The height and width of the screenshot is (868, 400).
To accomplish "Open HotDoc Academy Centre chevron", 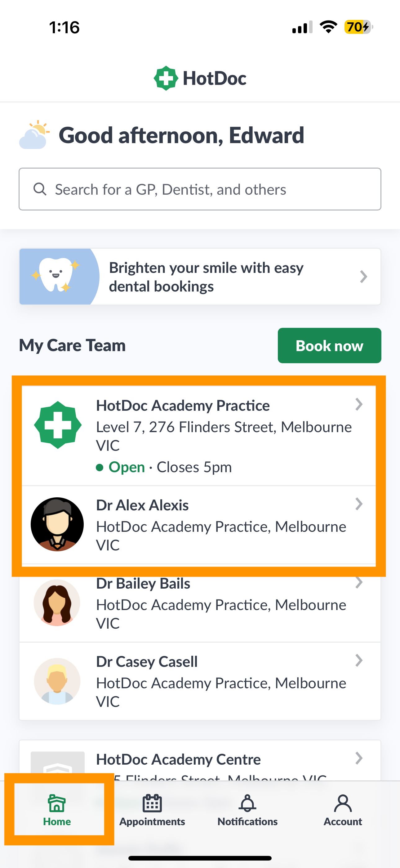I will tap(359, 758).
